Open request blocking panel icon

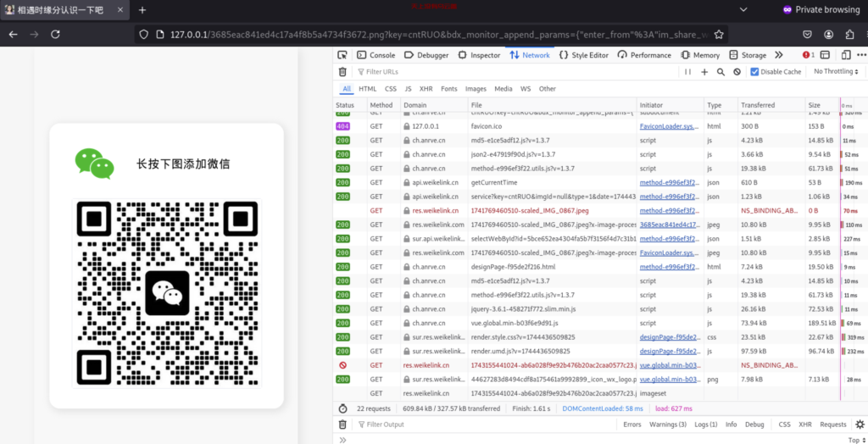click(x=737, y=71)
